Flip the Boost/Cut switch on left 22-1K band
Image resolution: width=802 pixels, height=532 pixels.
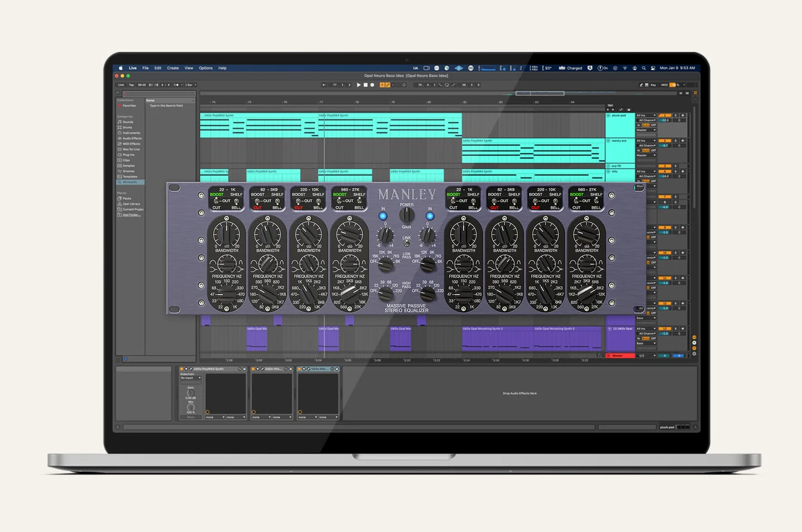pos(217,201)
